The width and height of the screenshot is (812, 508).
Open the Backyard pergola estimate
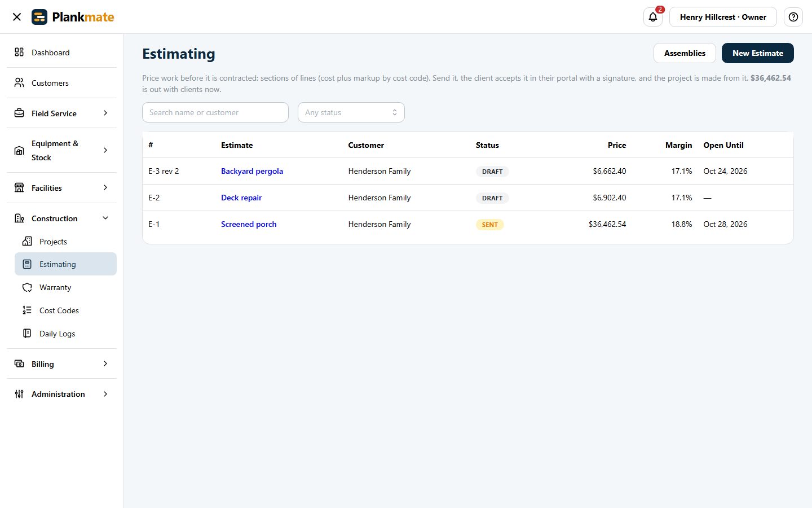[x=252, y=171]
